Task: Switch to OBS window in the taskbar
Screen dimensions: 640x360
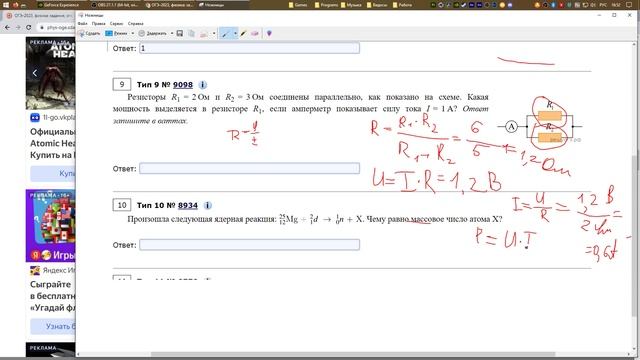Action: point(116,5)
